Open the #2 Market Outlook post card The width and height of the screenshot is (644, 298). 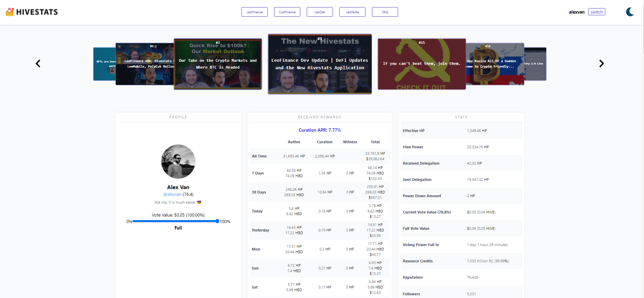tap(218, 64)
